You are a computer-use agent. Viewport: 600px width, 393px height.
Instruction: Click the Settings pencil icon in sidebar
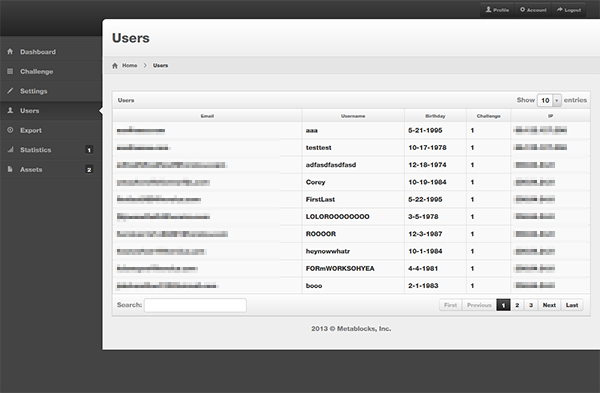[10, 91]
